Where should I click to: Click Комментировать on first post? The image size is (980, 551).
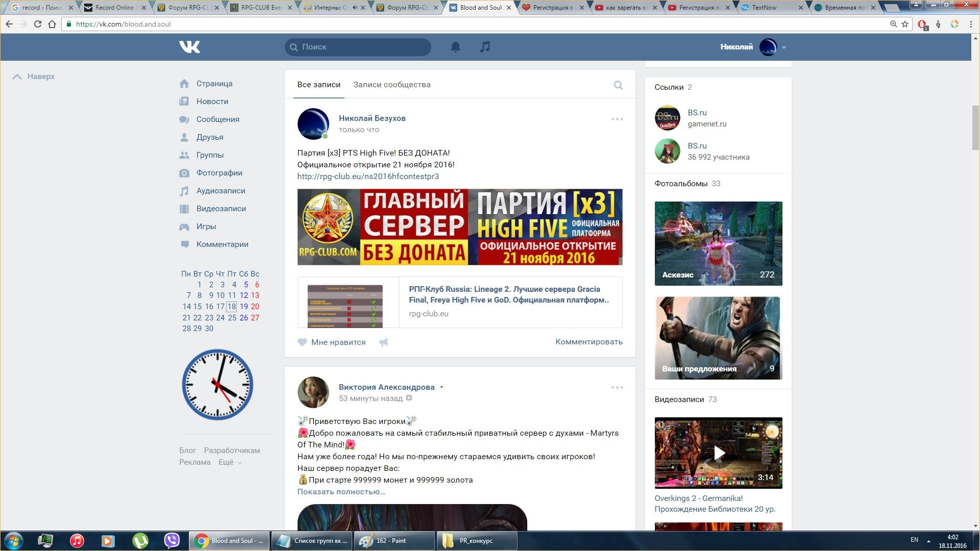pos(589,342)
